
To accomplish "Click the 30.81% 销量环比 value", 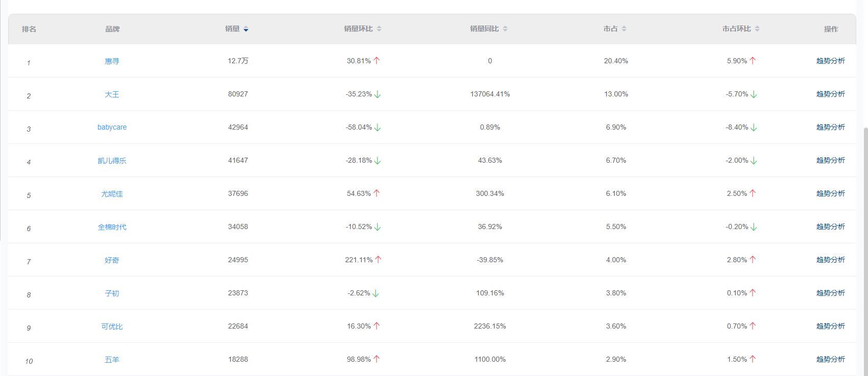I will [x=359, y=61].
